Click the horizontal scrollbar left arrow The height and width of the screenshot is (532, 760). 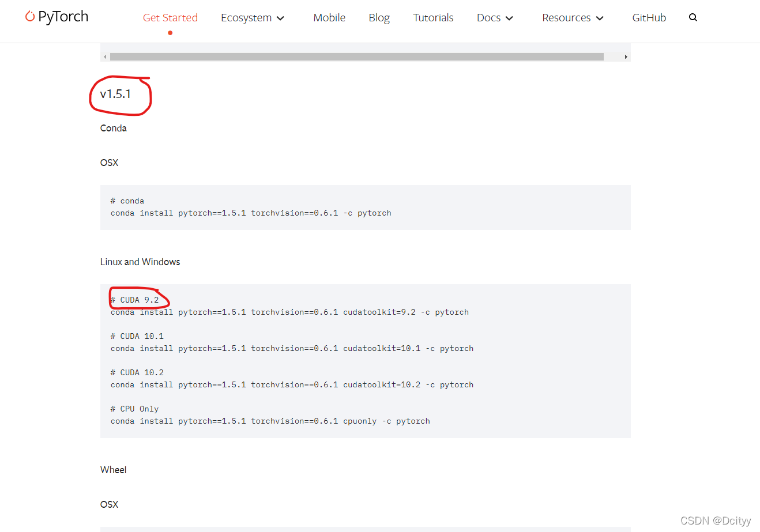point(105,57)
